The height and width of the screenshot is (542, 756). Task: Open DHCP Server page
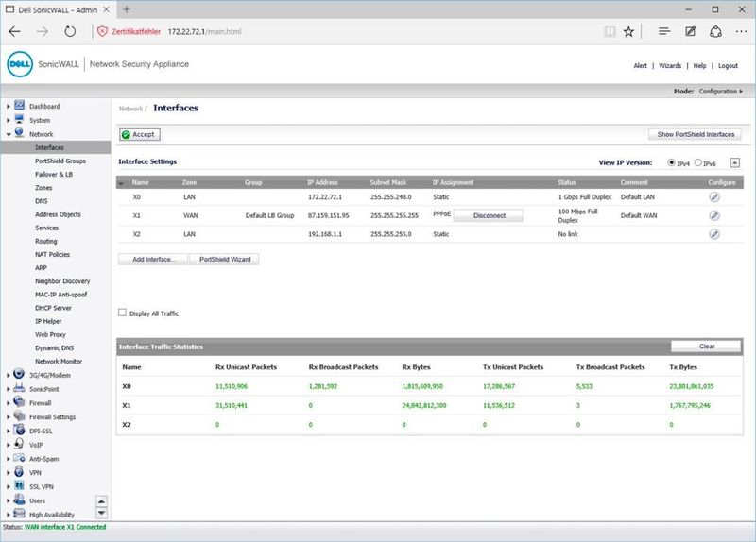click(53, 308)
